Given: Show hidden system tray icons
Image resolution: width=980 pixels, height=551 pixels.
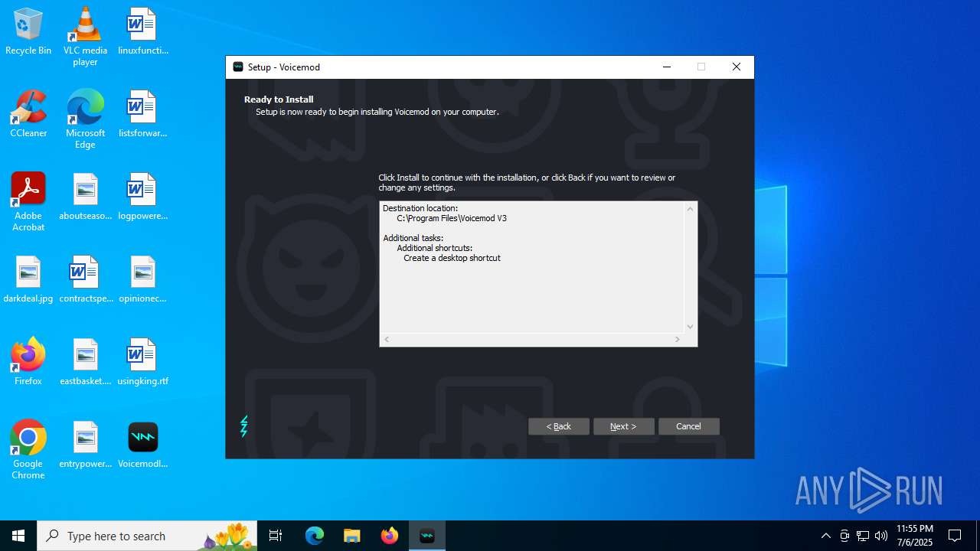Looking at the screenshot, I should (826, 536).
